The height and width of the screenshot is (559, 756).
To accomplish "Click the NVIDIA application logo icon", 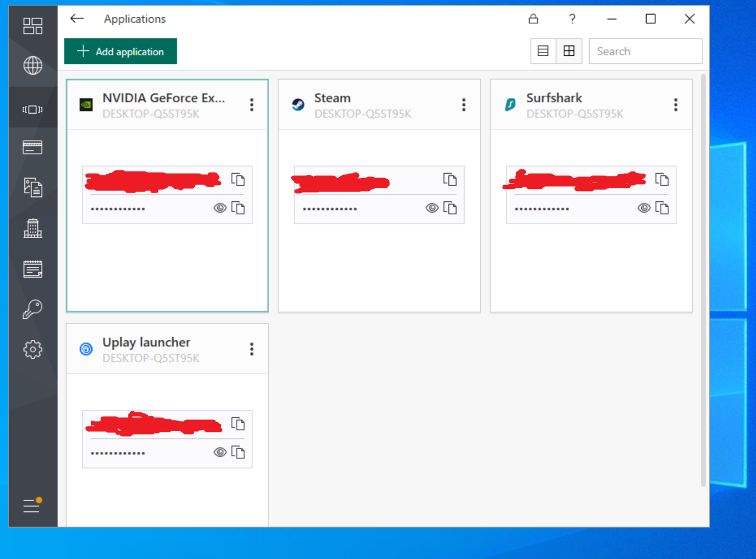I will (x=86, y=104).
